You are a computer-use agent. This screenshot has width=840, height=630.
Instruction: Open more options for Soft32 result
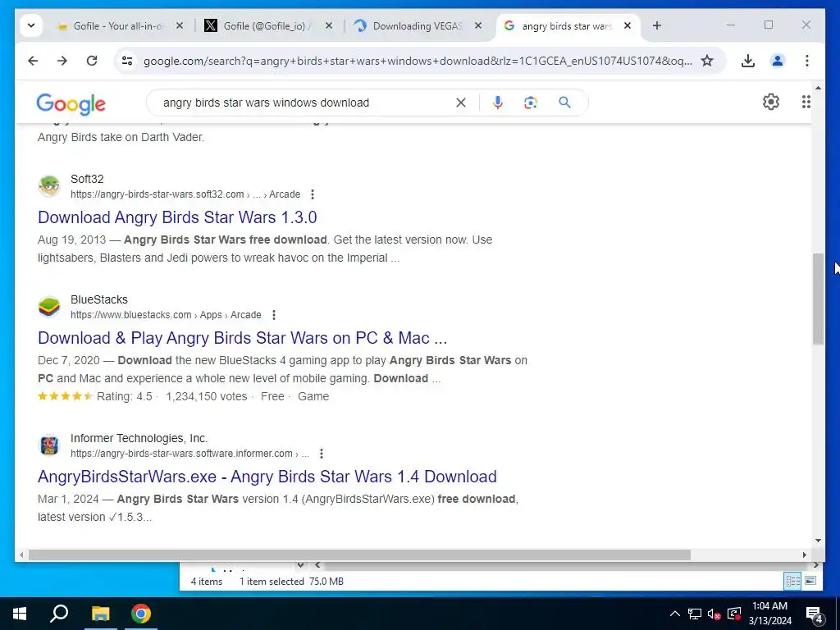(313, 194)
